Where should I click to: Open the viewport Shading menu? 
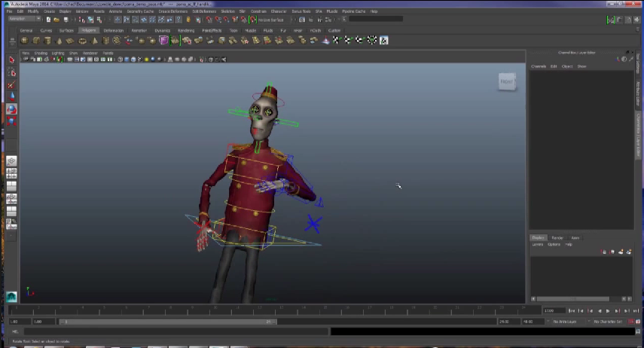coord(41,53)
